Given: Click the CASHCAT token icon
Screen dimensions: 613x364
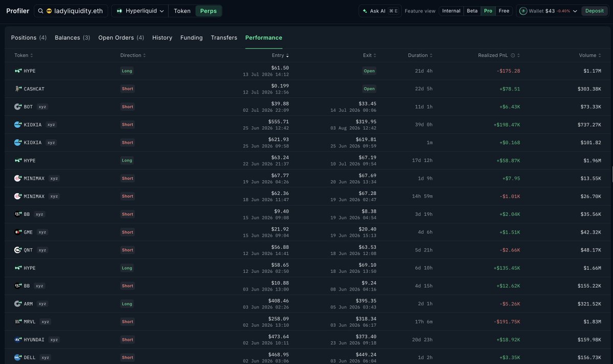Looking at the screenshot, I should coord(18,89).
